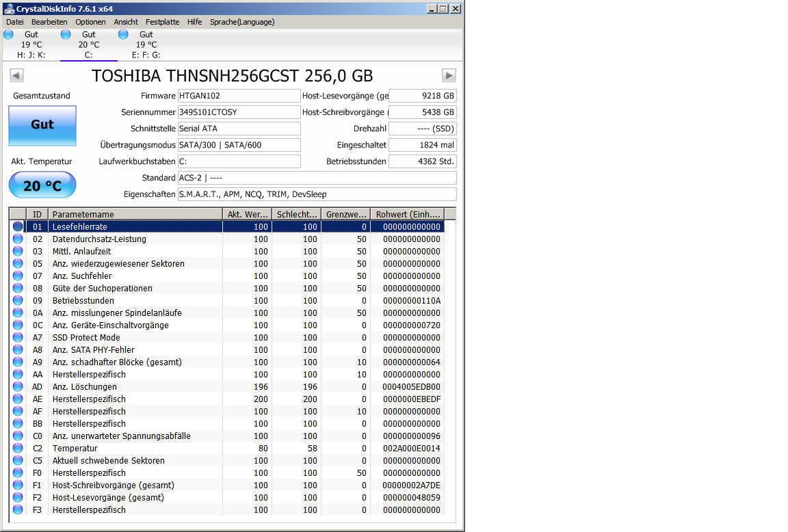Click the Host-Lesevorgänge value 9218 GB
The height and width of the screenshot is (532, 788).
click(423, 96)
